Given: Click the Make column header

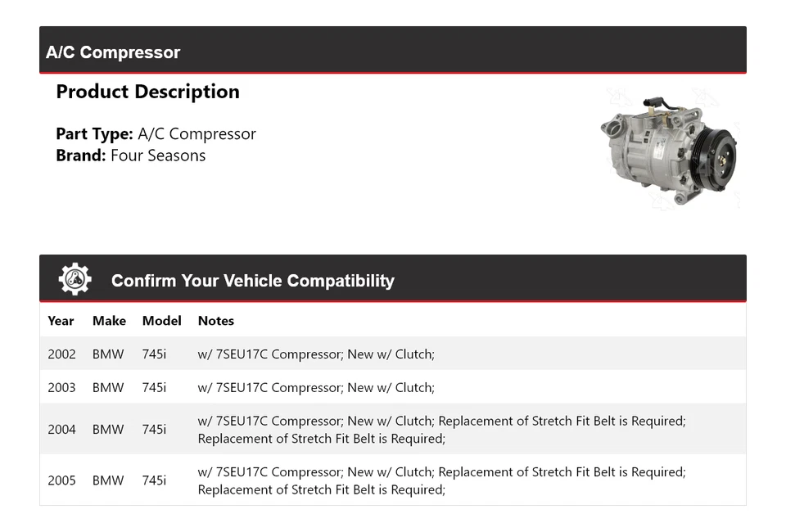Looking at the screenshot, I should [109, 321].
